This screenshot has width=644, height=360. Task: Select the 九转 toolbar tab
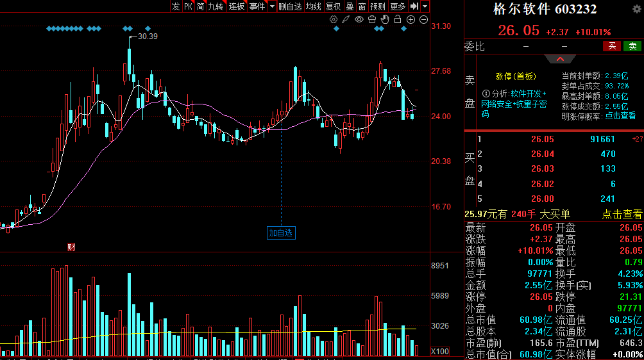click(x=216, y=6)
